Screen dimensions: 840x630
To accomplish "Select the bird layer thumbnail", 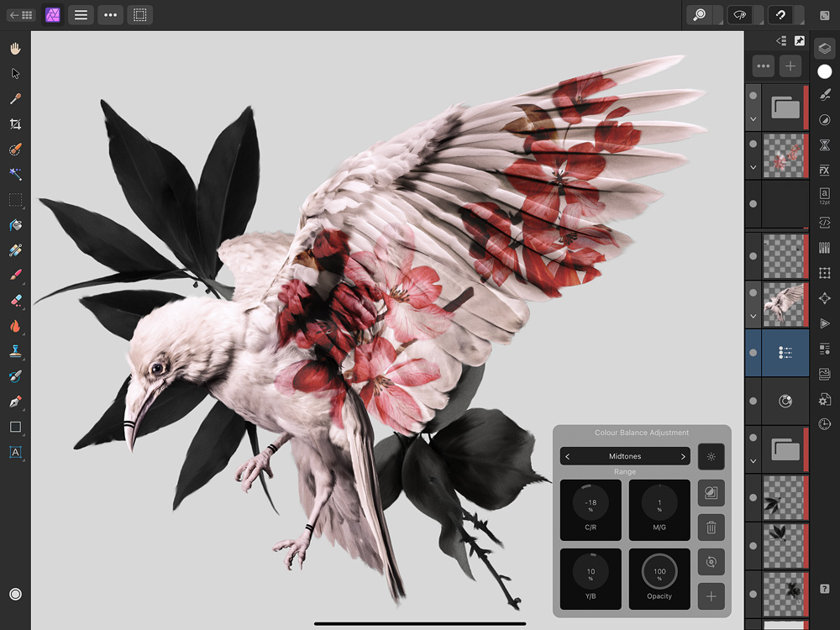I will (784, 305).
